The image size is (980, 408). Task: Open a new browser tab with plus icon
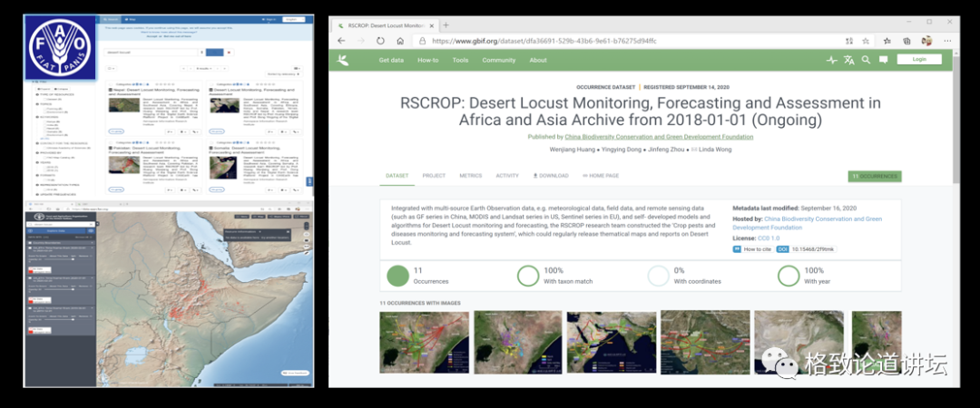coord(446,25)
